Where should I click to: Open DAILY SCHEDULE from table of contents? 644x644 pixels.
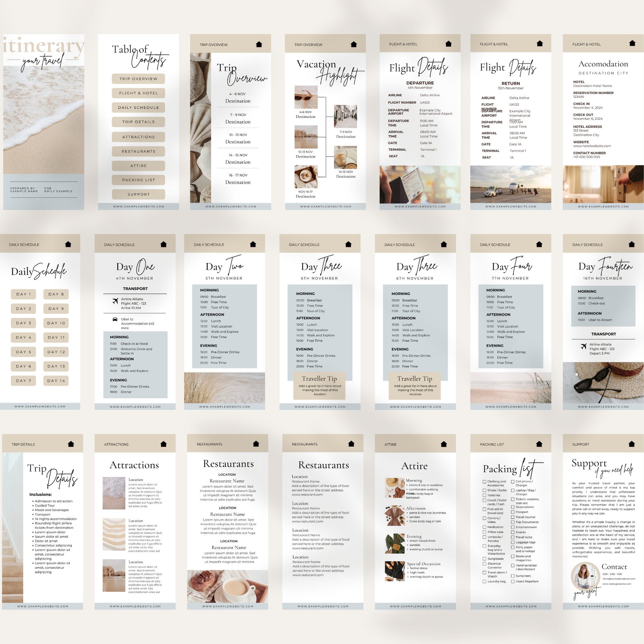(138, 107)
